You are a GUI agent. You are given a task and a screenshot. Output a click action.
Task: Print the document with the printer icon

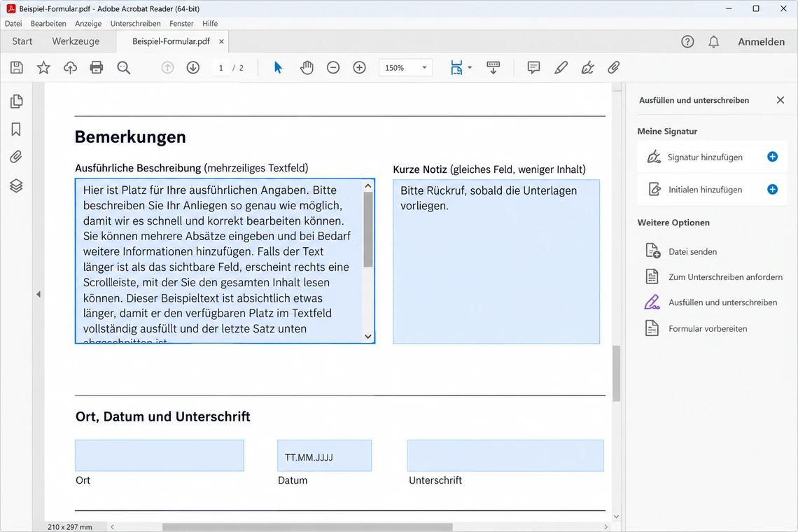[x=96, y=68]
